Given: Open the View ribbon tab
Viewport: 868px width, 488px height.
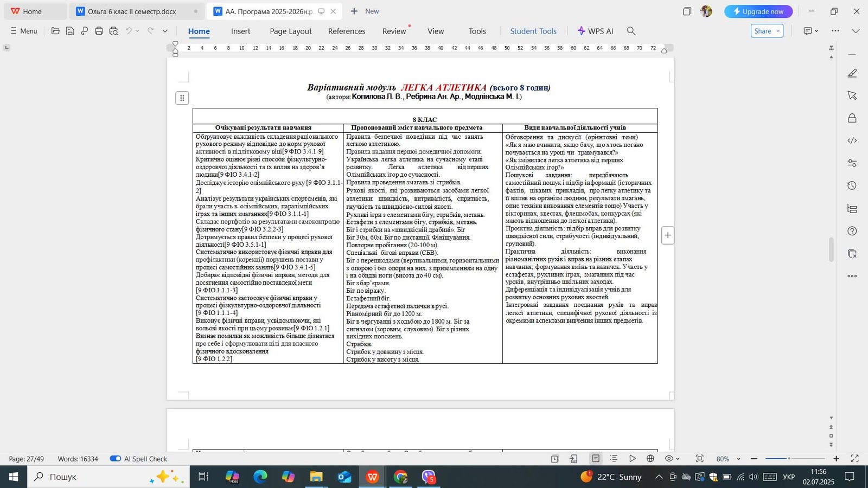Looking at the screenshot, I should point(436,31).
